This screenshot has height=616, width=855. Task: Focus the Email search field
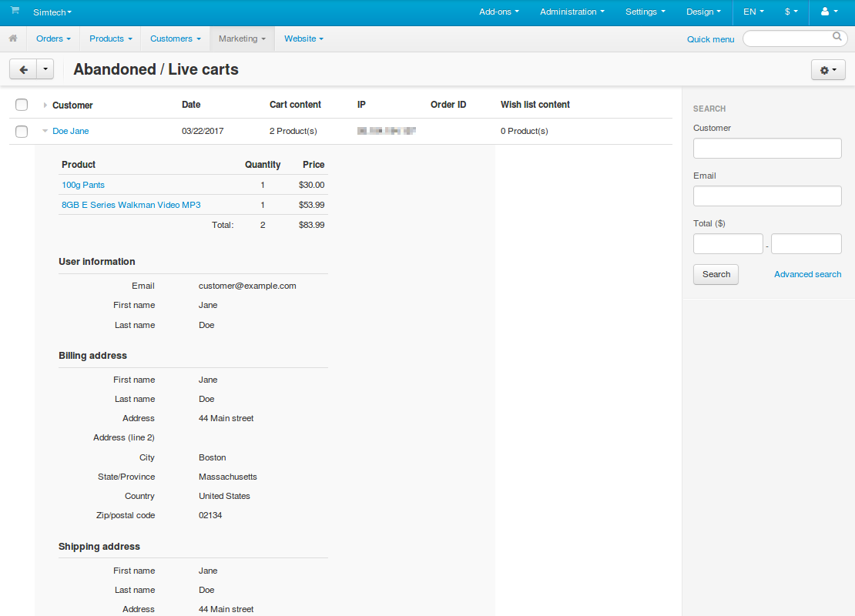click(767, 196)
